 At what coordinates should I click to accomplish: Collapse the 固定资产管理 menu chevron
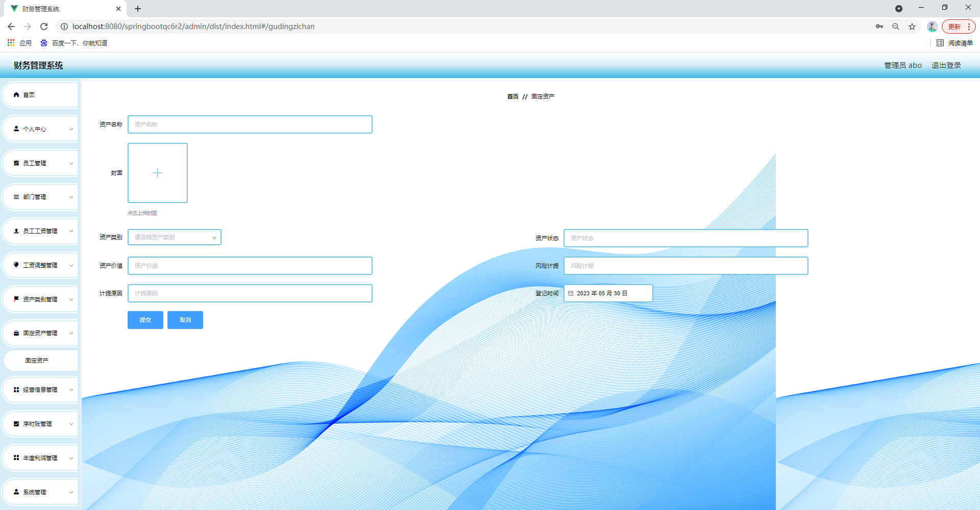(x=71, y=333)
